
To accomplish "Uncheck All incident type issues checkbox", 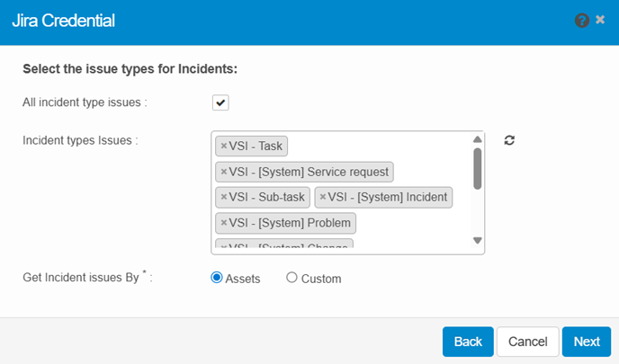I will click(220, 102).
